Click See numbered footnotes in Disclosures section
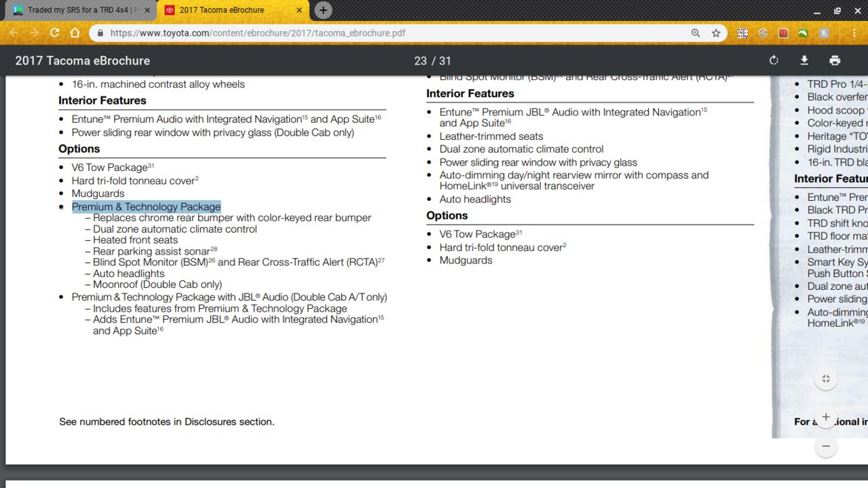 tap(167, 422)
